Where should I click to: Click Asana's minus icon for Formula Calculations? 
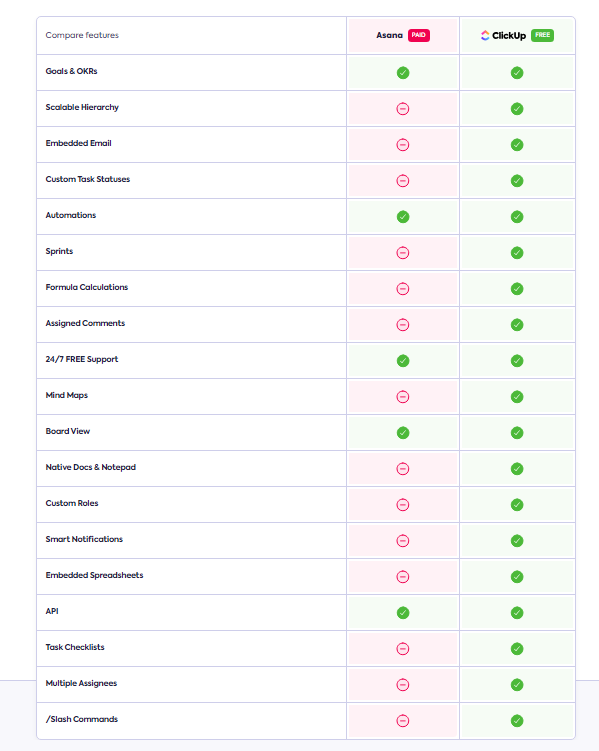coord(403,289)
